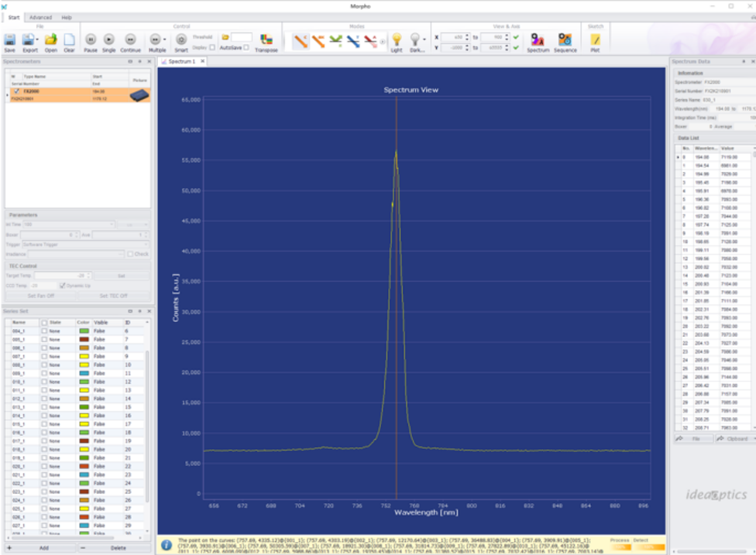Screen dimensions: 756x555
Task: Open the Dark reference dropdown arrow
Action: [424, 39]
